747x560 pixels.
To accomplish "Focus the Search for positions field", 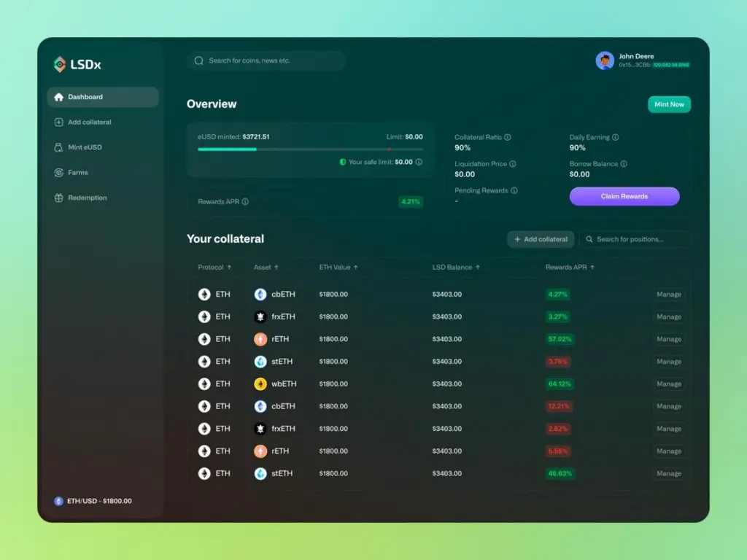I will (x=635, y=239).
